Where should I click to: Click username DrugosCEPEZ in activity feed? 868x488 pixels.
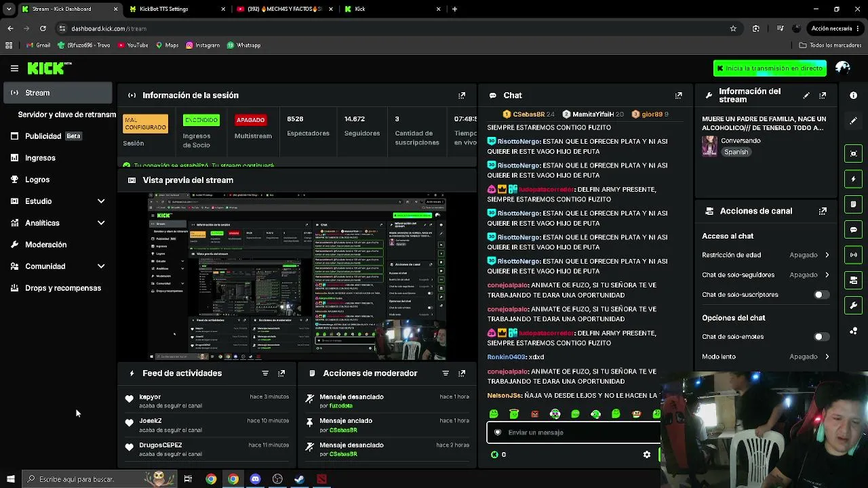tap(161, 445)
